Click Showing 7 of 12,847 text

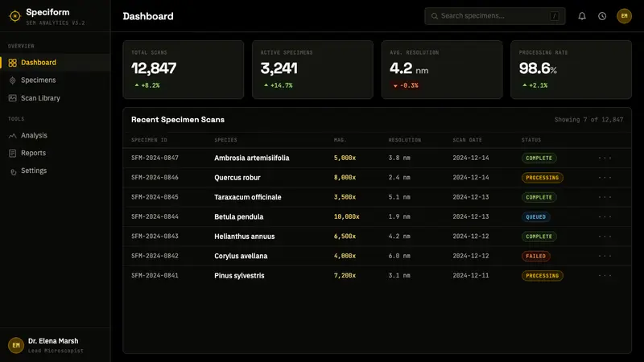588,119
